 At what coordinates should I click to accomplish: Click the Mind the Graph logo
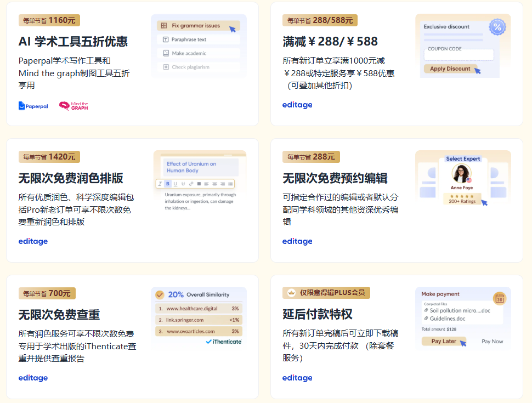coord(73,106)
